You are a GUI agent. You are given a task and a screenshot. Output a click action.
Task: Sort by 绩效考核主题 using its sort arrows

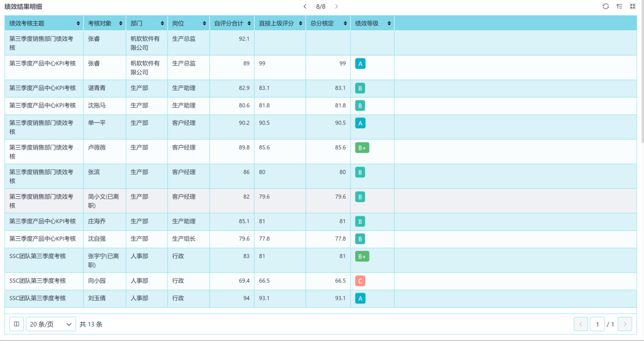[x=78, y=24]
